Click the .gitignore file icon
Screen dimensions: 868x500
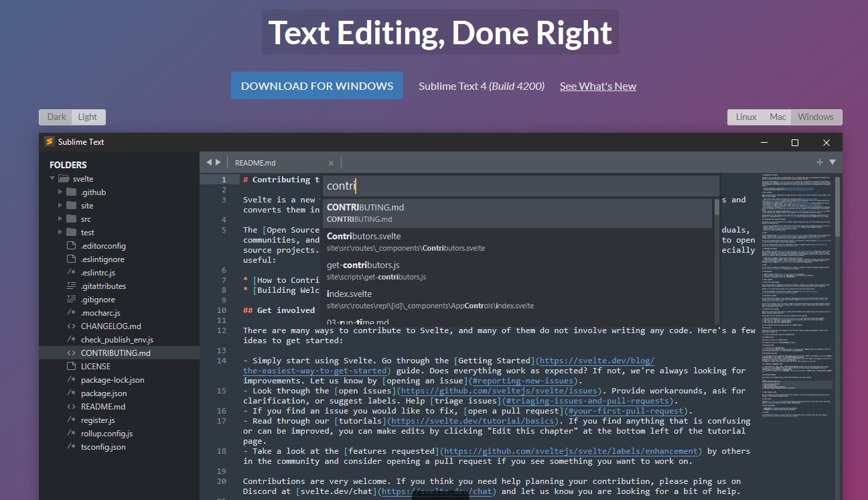click(72, 300)
